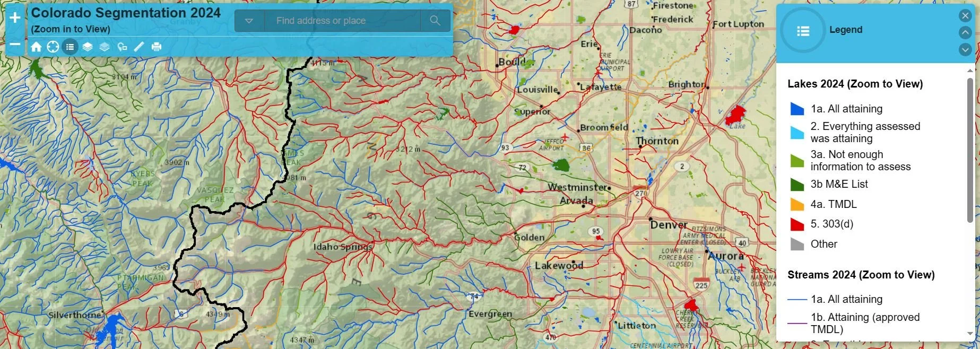Click the blue stream line 1a. All attaining symbol
Image resolution: width=980 pixels, height=349 pixels.
[797, 300]
